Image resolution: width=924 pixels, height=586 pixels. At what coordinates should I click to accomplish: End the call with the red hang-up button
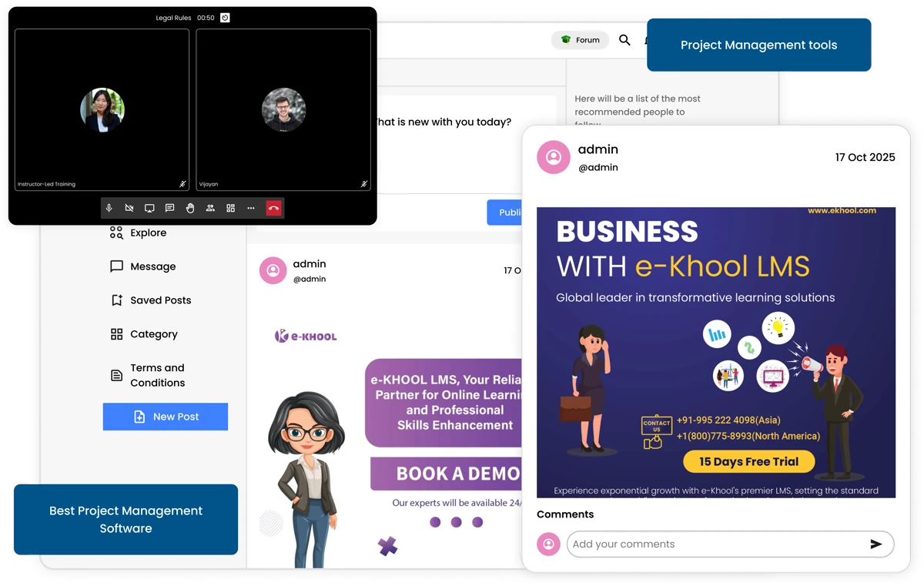coord(273,209)
